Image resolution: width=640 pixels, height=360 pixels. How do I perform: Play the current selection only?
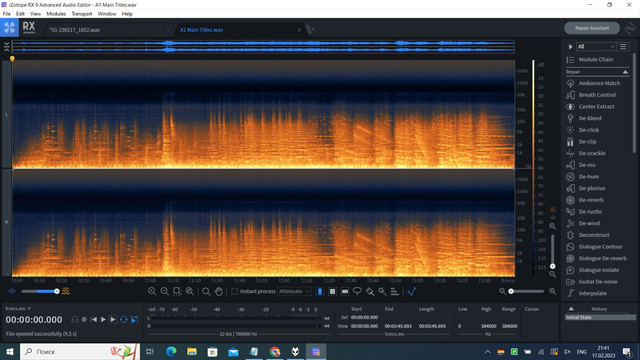click(113, 320)
